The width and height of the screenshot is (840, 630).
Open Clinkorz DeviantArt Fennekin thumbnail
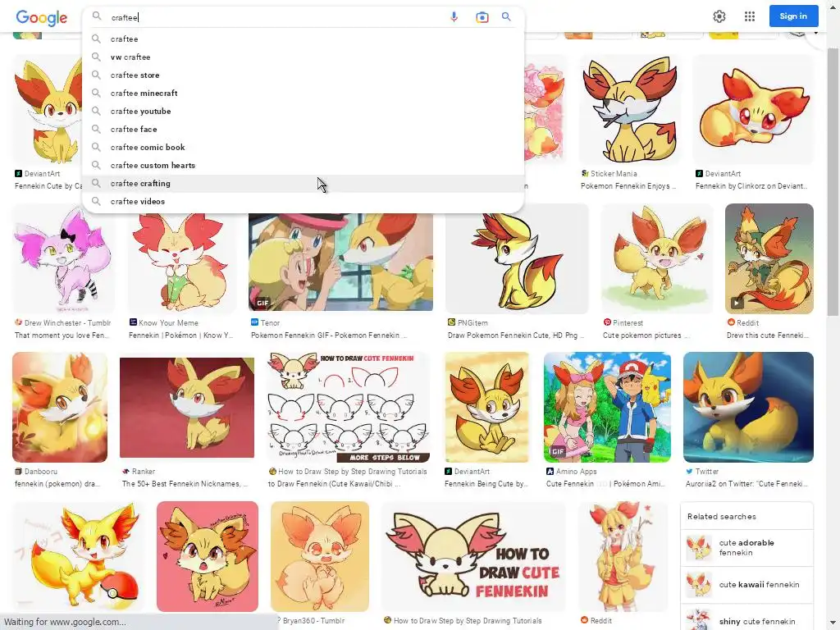pyautogui.click(x=753, y=109)
